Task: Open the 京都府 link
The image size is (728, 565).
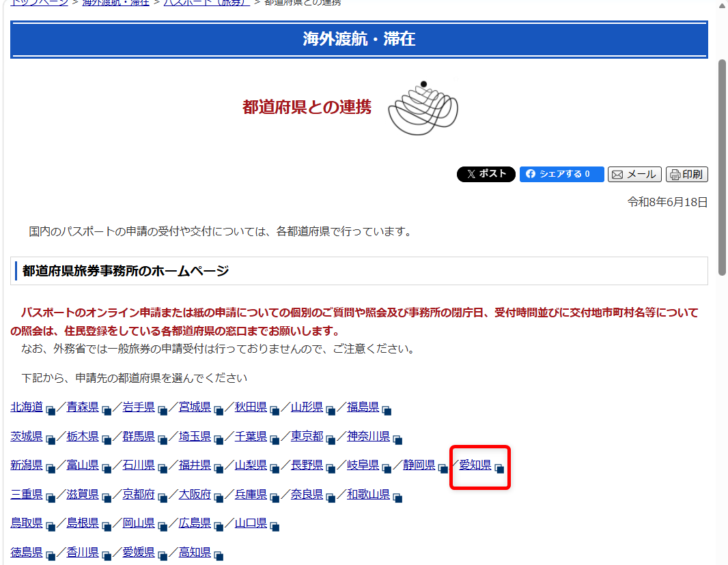Action: click(139, 494)
